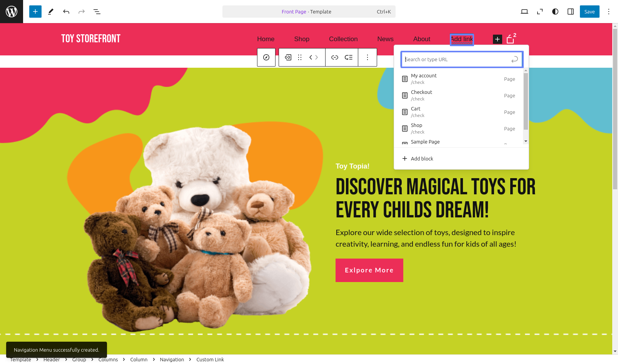Select the News navigation link

click(x=385, y=39)
